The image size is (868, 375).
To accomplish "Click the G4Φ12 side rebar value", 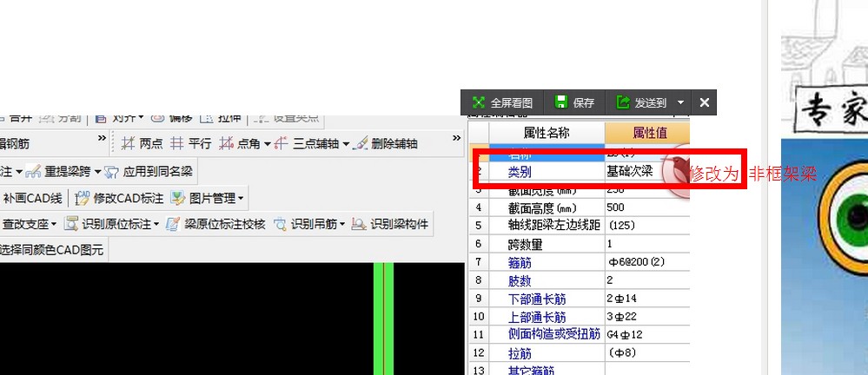I will coord(625,334).
